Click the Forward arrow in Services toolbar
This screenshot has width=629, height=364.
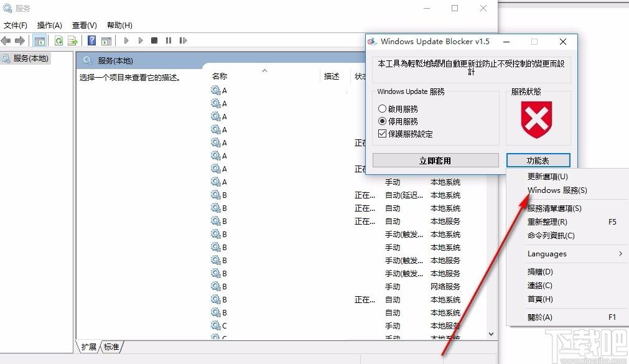point(20,40)
